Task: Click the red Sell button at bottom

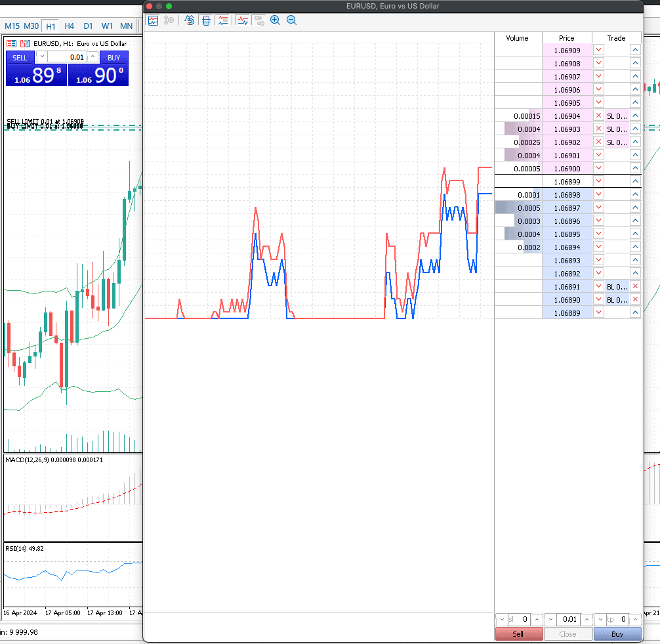Action: (518, 634)
